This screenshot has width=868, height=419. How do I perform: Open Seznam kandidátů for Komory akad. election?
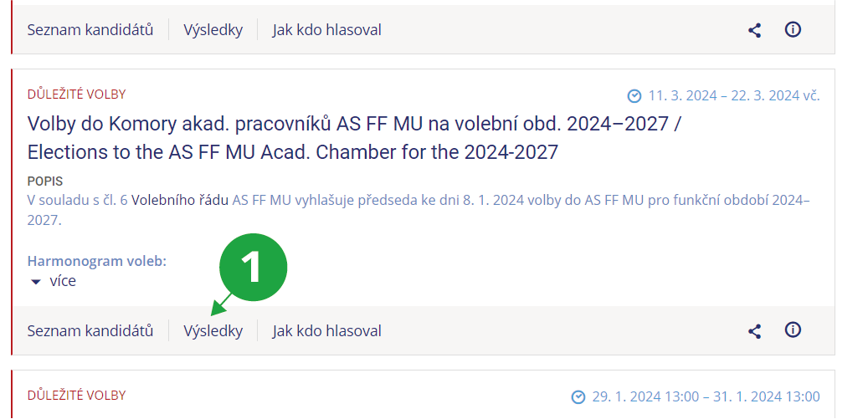[x=90, y=331]
